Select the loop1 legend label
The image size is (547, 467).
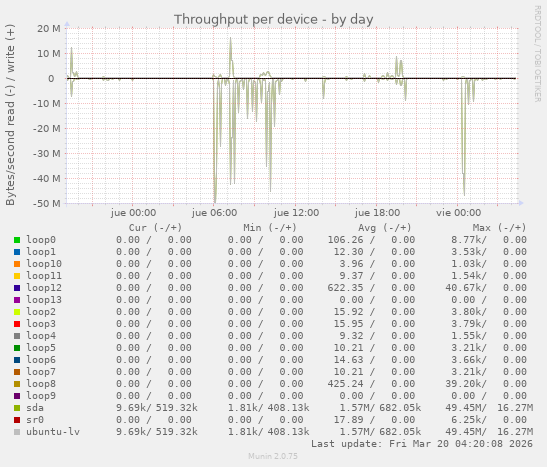pyautogui.click(x=41, y=252)
